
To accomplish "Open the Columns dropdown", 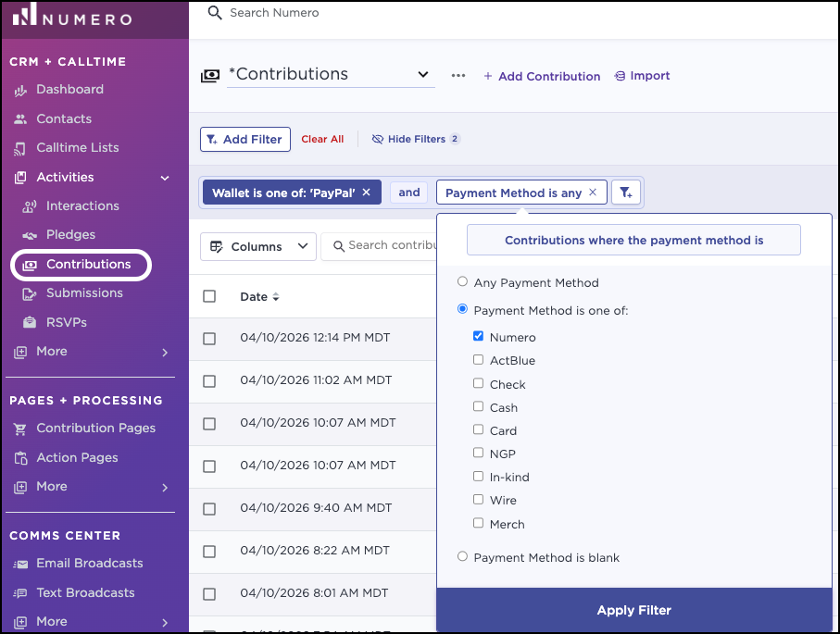I will tap(258, 246).
